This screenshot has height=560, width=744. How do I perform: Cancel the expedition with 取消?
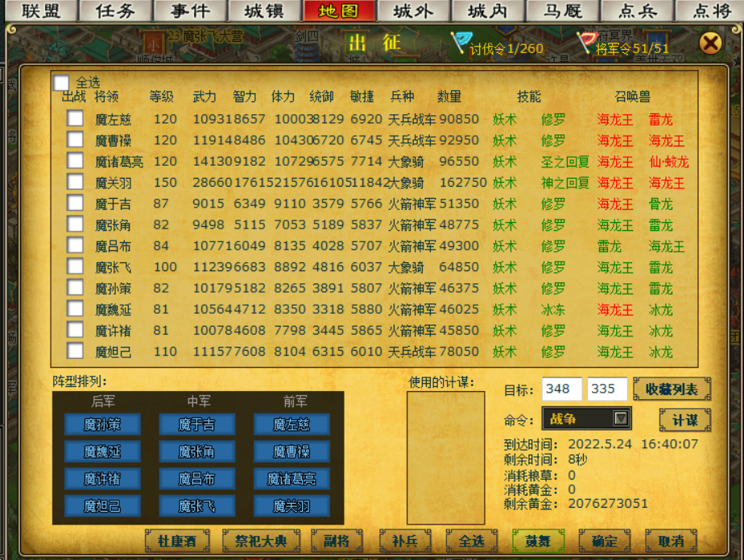(671, 541)
